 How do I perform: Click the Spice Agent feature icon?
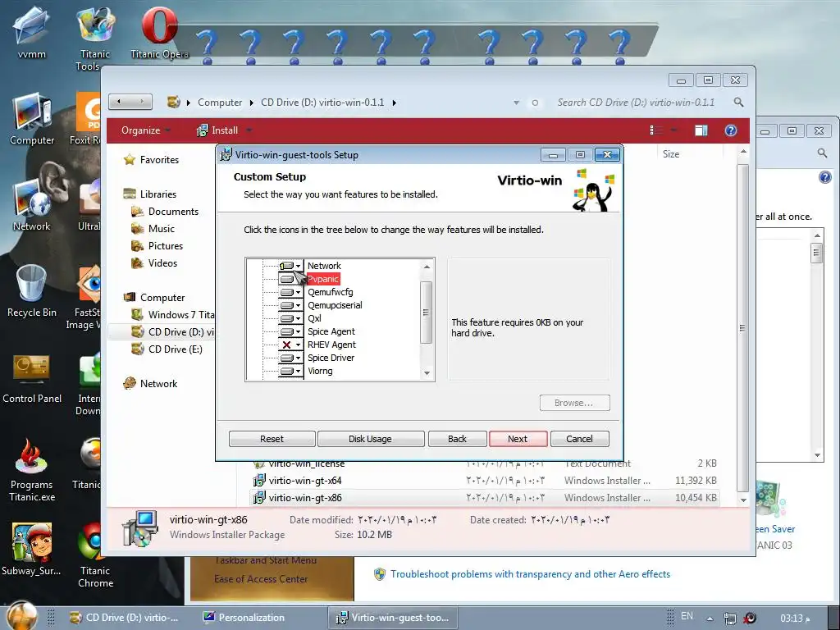click(x=287, y=331)
